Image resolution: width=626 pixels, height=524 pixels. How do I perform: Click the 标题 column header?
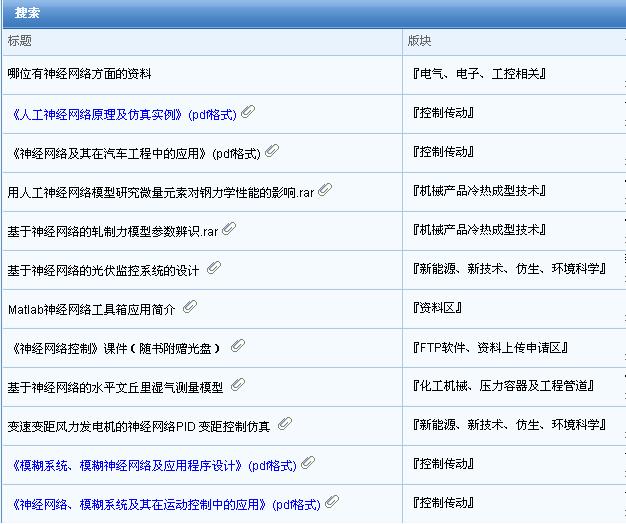click(20, 41)
